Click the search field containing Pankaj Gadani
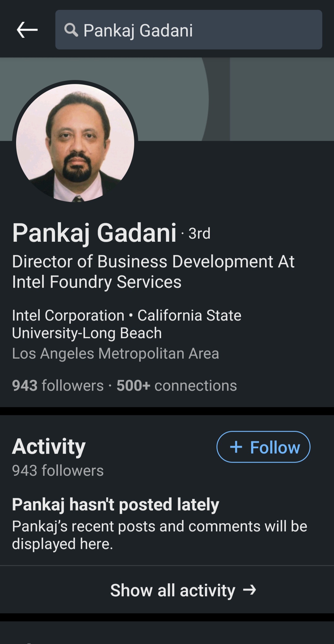This screenshot has height=644, width=334. coord(198,30)
